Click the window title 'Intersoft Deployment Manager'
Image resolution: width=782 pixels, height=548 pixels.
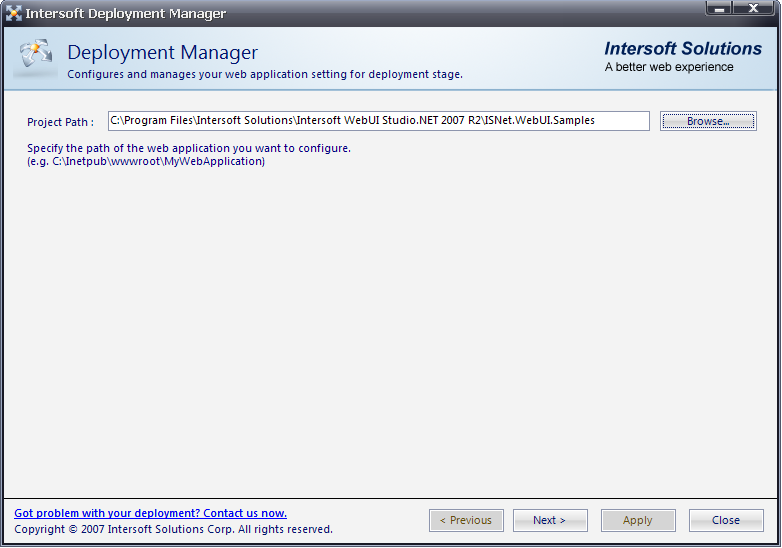click(126, 14)
